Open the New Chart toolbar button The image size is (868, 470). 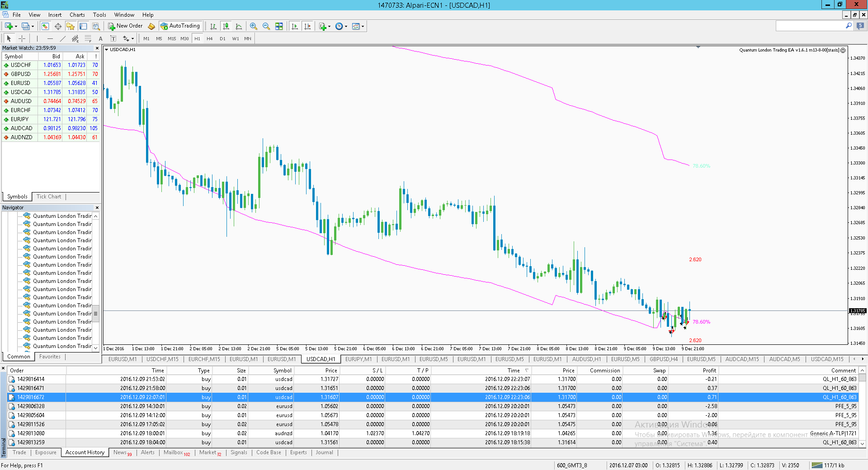(x=9, y=26)
